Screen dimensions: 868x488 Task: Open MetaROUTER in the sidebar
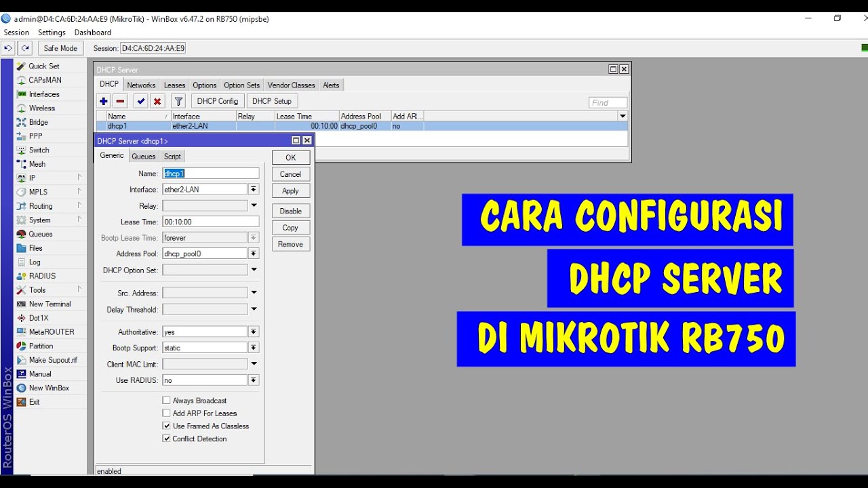point(52,332)
